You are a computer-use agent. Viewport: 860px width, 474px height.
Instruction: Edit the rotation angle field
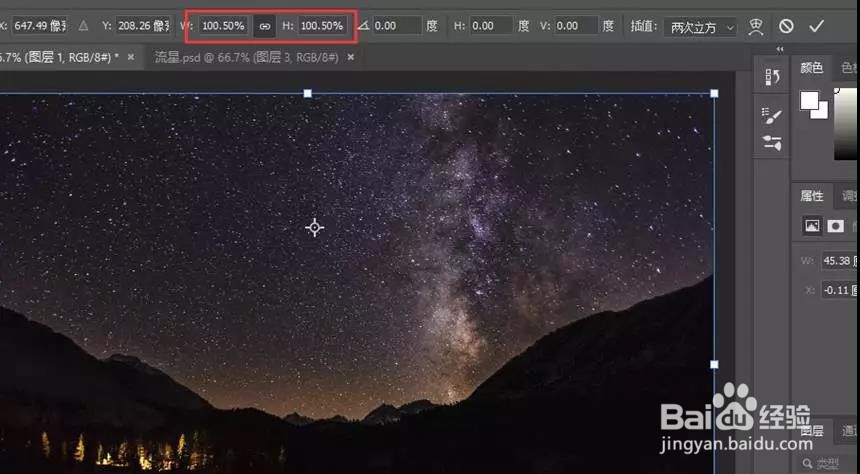point(397,26)
